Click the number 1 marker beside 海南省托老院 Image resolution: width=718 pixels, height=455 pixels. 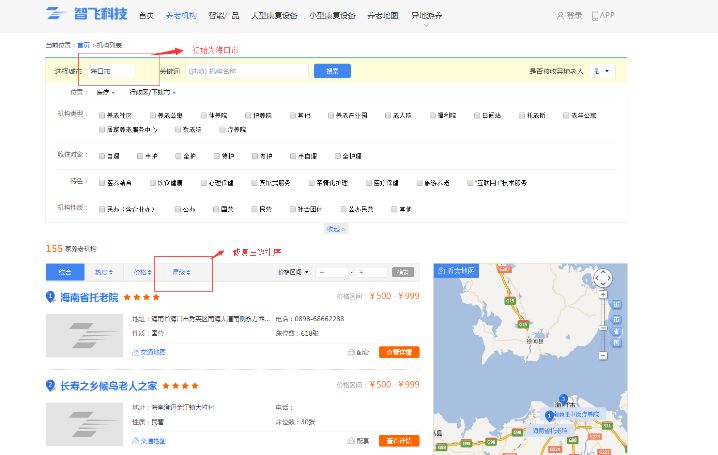pyautogui.click(x=51, y=297)
